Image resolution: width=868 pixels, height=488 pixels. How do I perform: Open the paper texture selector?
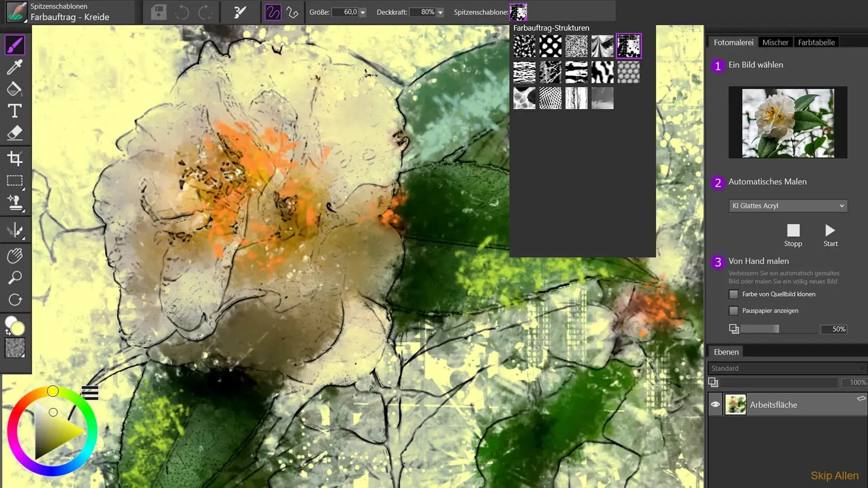[15, 348]
